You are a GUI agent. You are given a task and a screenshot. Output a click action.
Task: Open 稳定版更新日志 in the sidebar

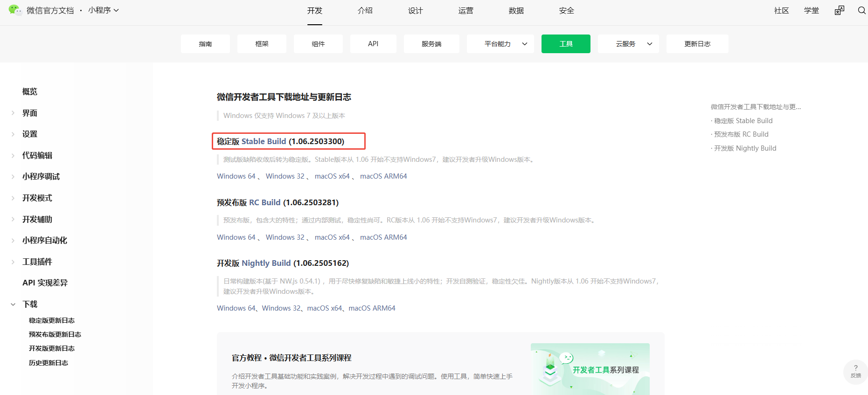(x=52, y=320)
